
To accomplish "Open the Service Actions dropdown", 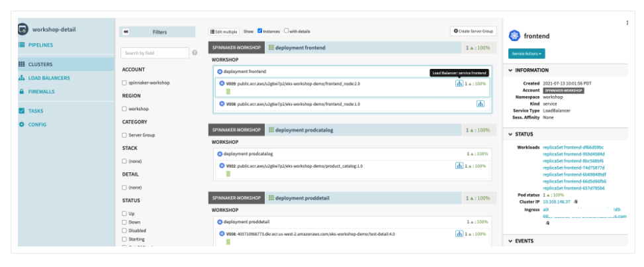I will [527, 54].
